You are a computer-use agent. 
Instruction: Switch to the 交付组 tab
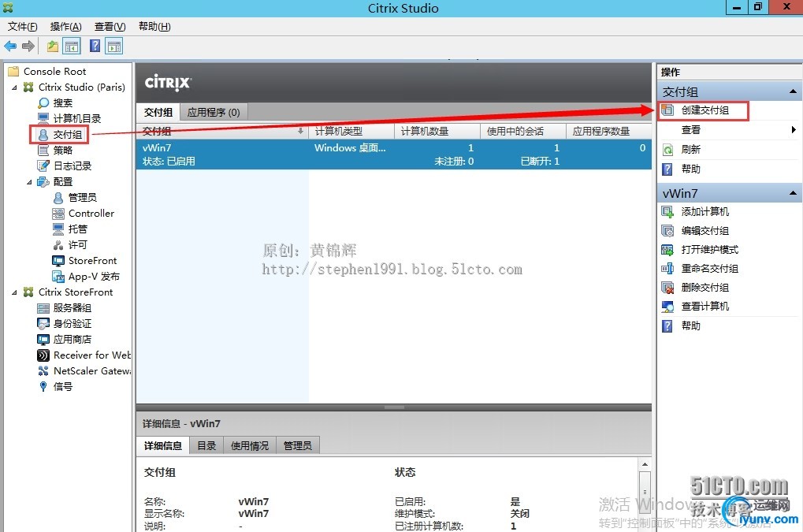[x=158, y=112]
